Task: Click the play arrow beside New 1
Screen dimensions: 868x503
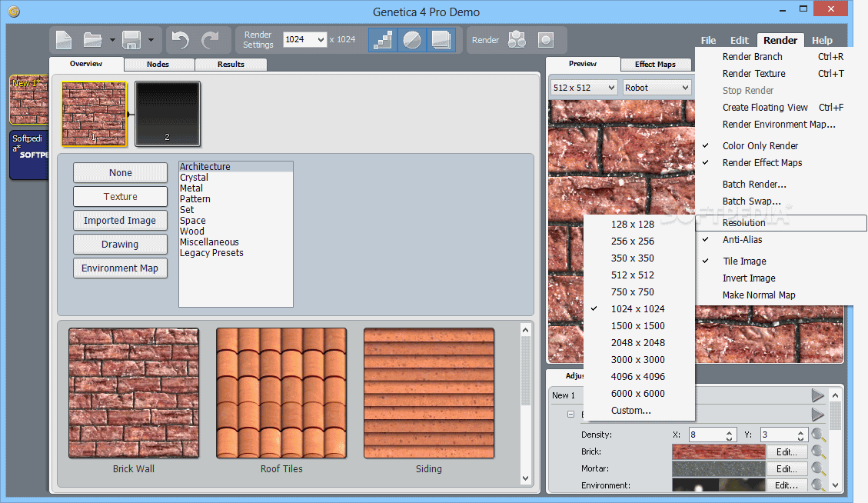Action: 817,395
